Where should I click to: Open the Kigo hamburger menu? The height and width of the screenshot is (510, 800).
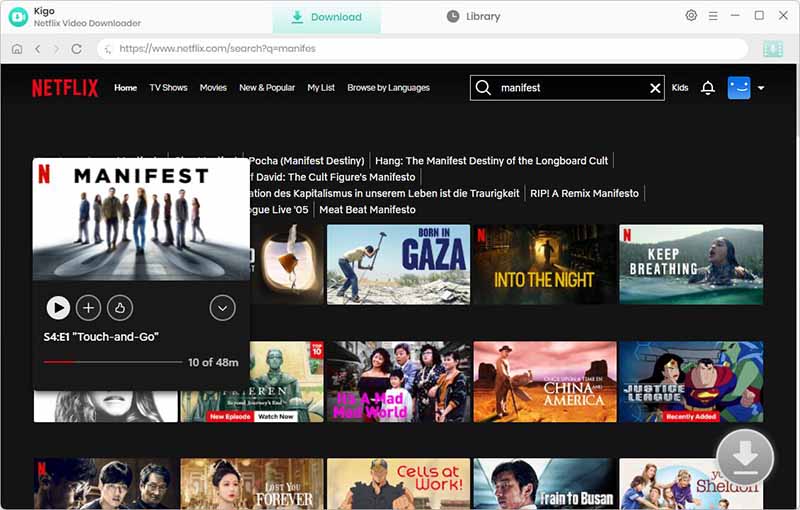713,16
